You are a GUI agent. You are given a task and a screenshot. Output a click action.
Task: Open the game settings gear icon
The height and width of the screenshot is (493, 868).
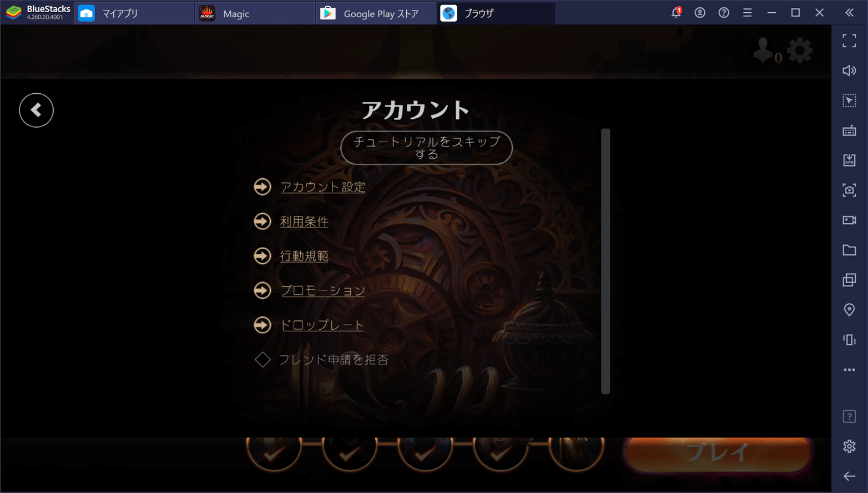(800, 51)
